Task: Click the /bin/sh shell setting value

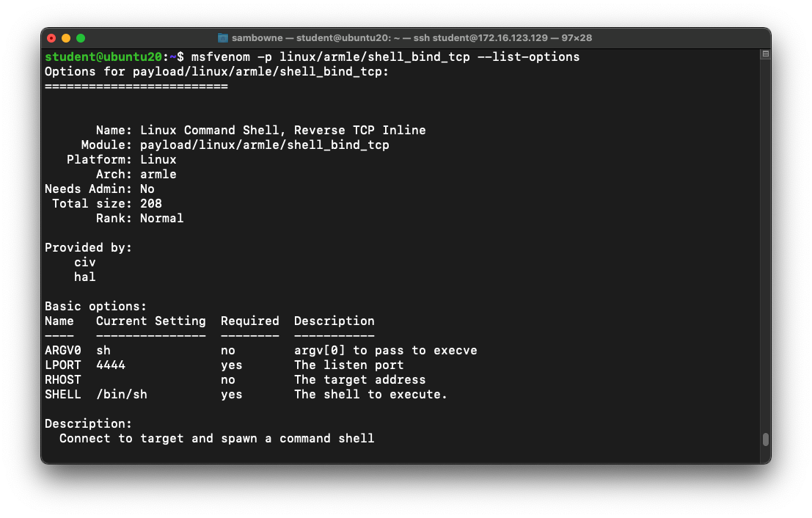Action: point(122,395)
